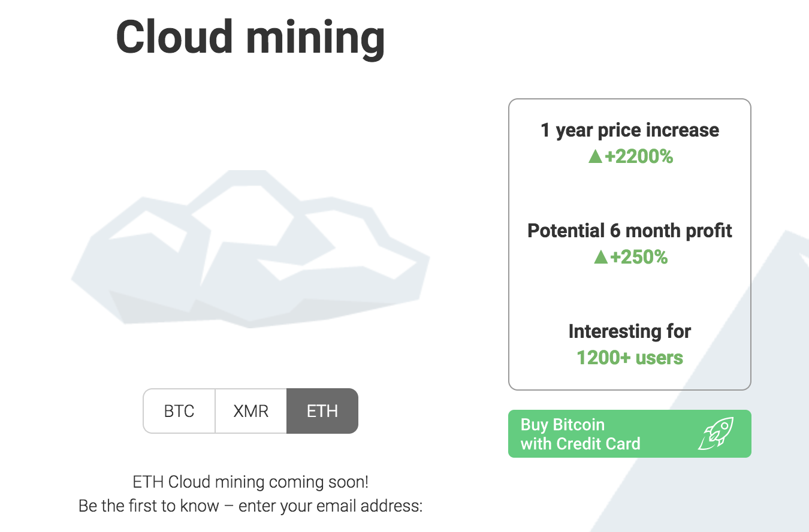Select the XMR coin tab

[250, 411]
